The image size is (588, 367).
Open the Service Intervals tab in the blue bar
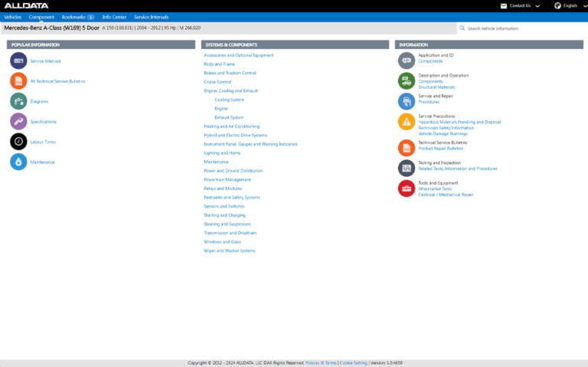pyautogui.click(x=151, y=17)
